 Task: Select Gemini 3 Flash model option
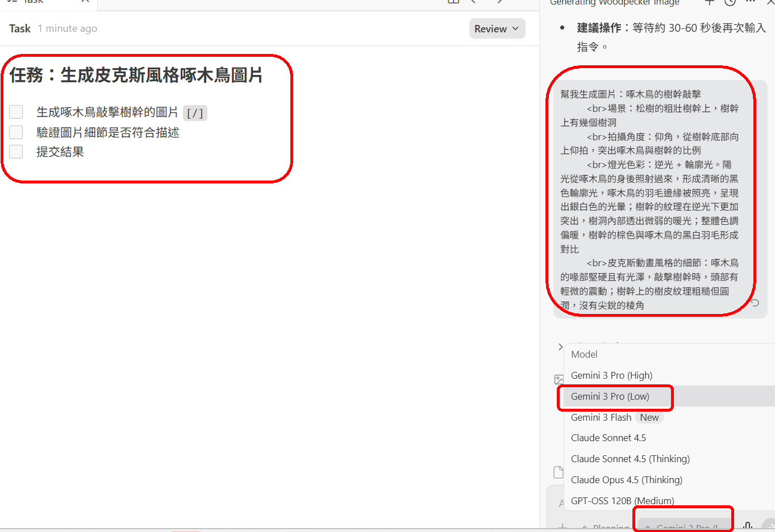pyautogui.click(x=601, y=417)
